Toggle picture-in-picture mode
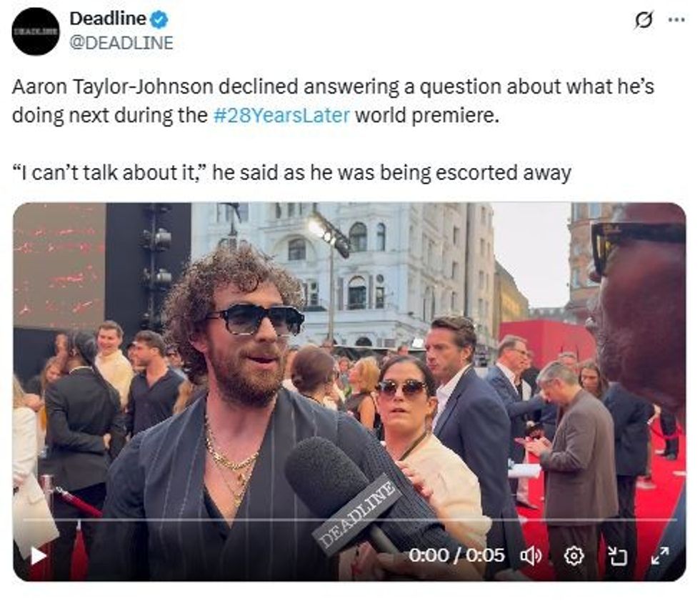 pos(619,557)
